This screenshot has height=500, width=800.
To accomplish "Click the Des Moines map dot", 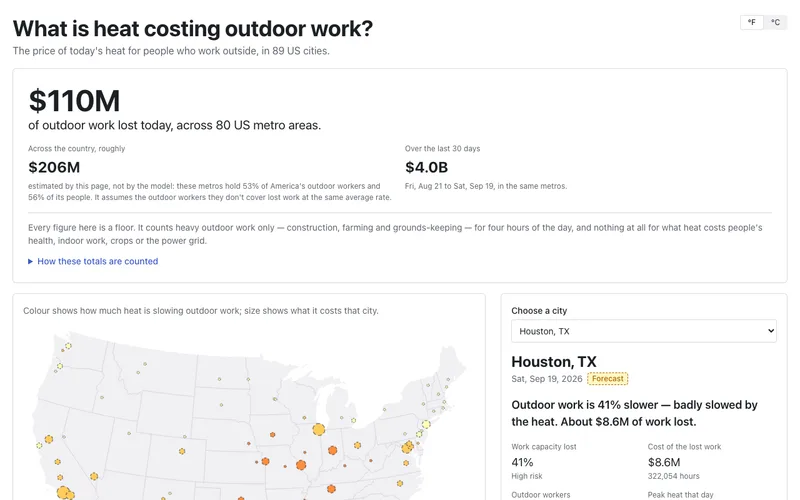I will [272, 435].
